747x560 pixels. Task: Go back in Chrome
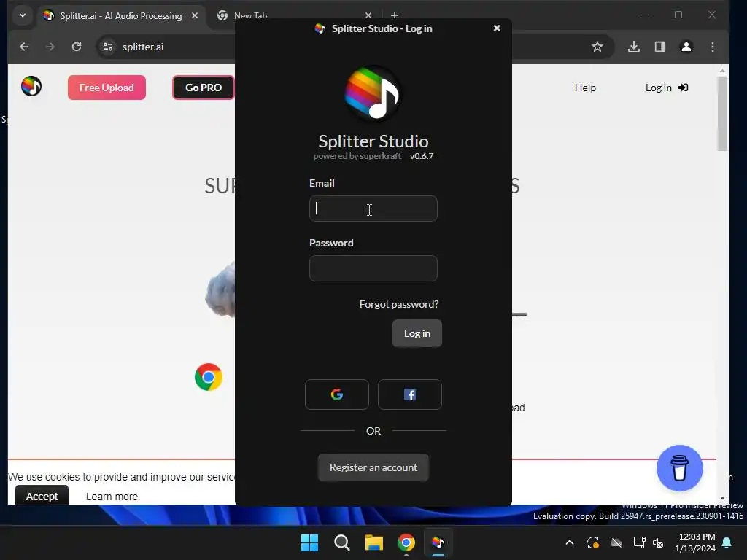[x=24, y=47]
